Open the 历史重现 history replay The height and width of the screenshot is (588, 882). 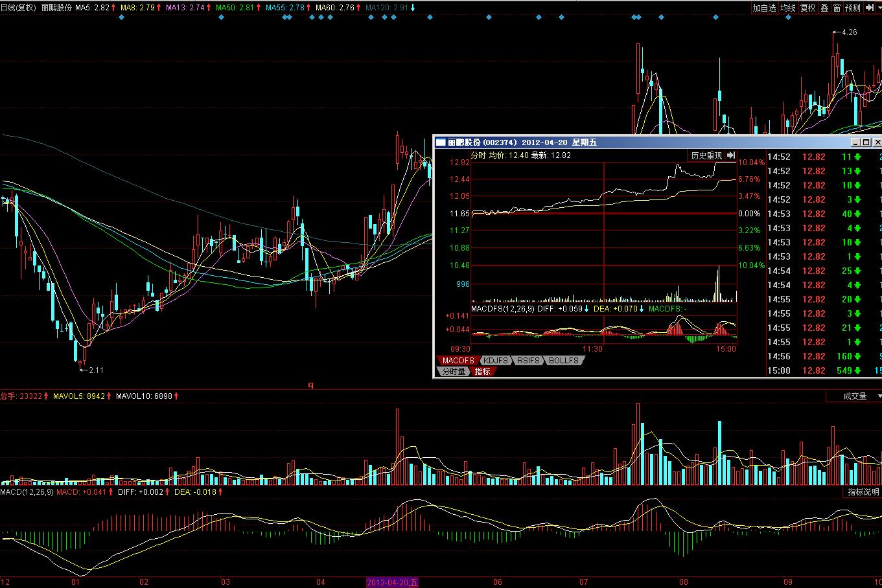706,155
